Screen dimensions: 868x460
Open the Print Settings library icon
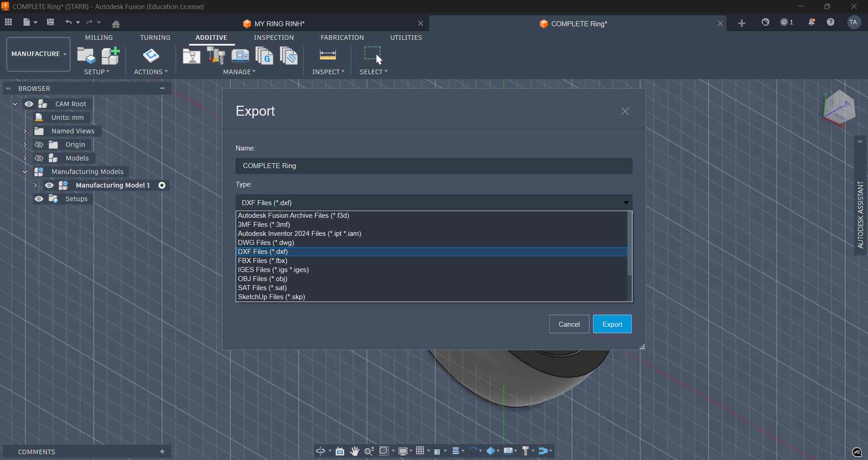pyautogui.click(x=192, y=56)
